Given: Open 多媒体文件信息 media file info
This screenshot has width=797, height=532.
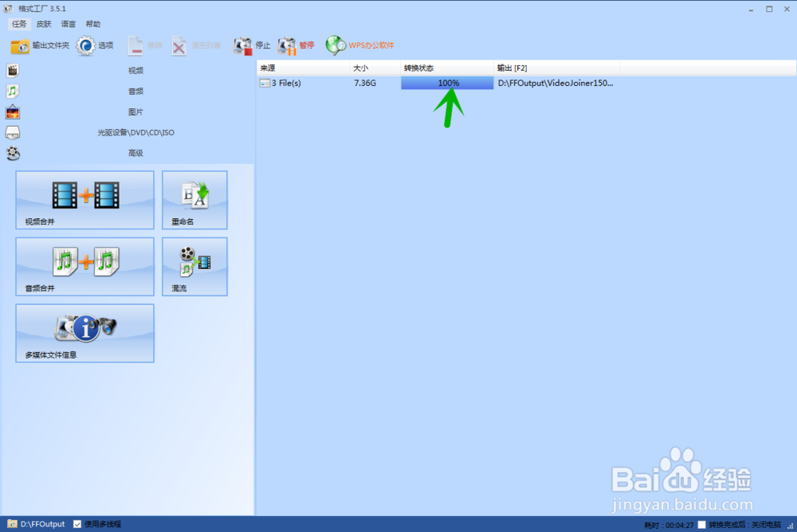Looking at the screenshot, I should (85, 334).
